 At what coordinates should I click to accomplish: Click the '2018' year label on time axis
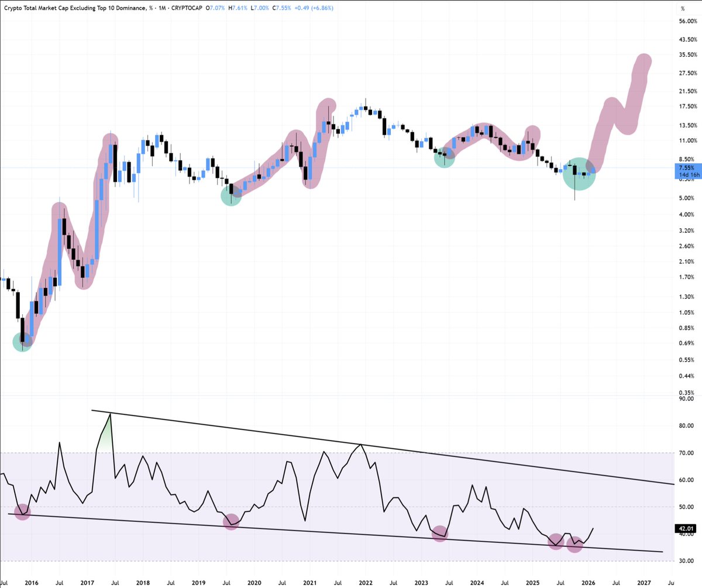tap(143, 583)
